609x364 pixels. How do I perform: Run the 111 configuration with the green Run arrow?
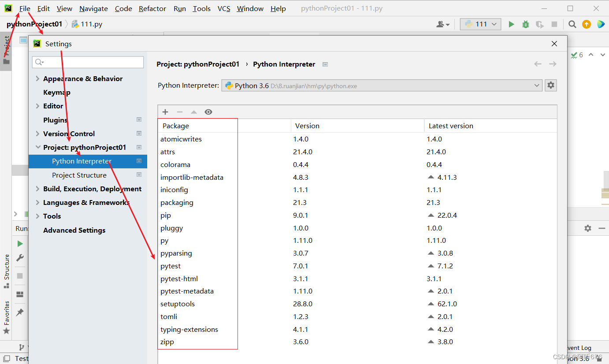(511, 24)
